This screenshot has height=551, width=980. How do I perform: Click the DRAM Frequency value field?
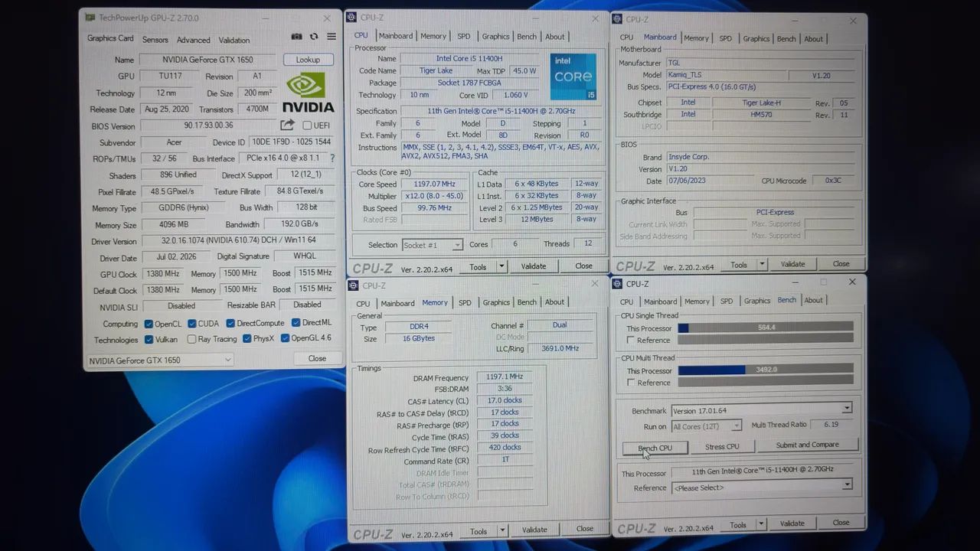tap(504, 377)
